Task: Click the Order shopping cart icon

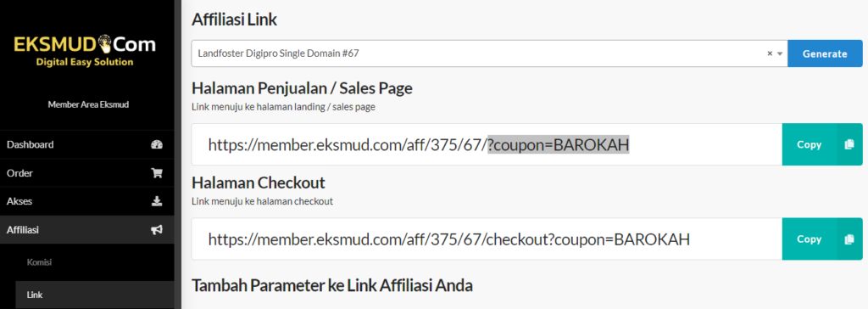Action: point(157,173)
